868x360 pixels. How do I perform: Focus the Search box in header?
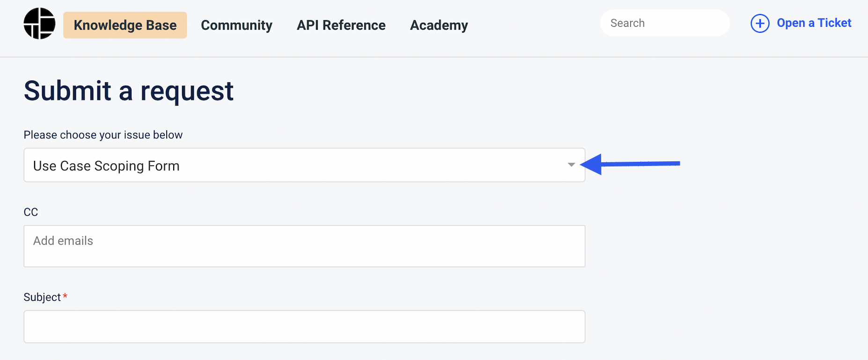665,23
